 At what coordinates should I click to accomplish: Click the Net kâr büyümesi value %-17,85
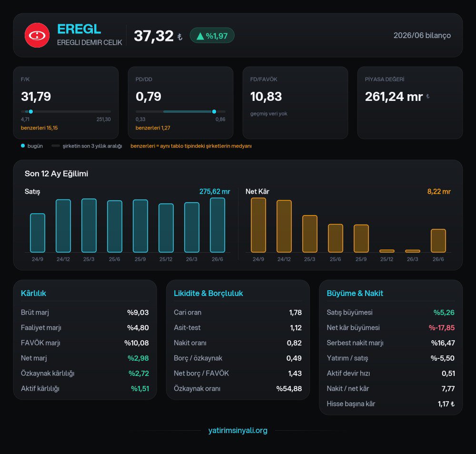point(442,327)
